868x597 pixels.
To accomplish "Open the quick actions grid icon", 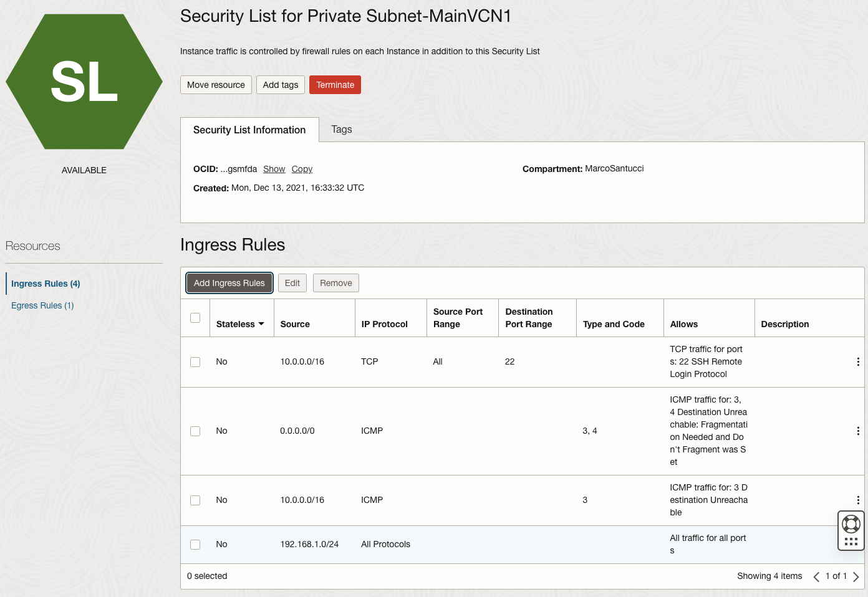I will 851,540.
